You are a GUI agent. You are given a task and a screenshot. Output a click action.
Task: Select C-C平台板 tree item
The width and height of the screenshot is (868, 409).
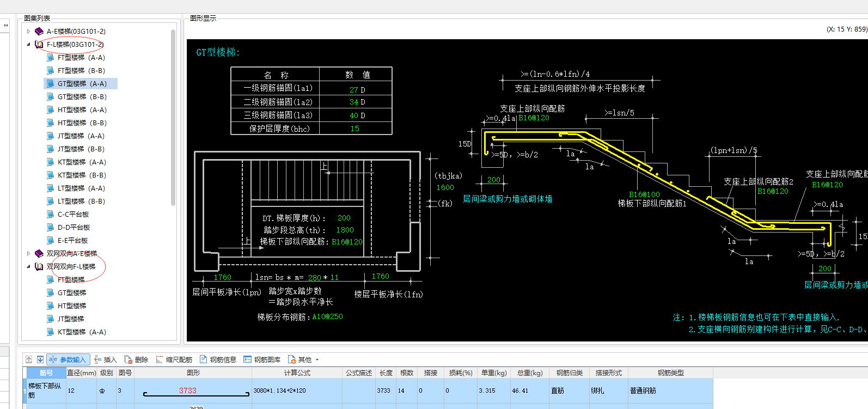[x=73, y=215]
